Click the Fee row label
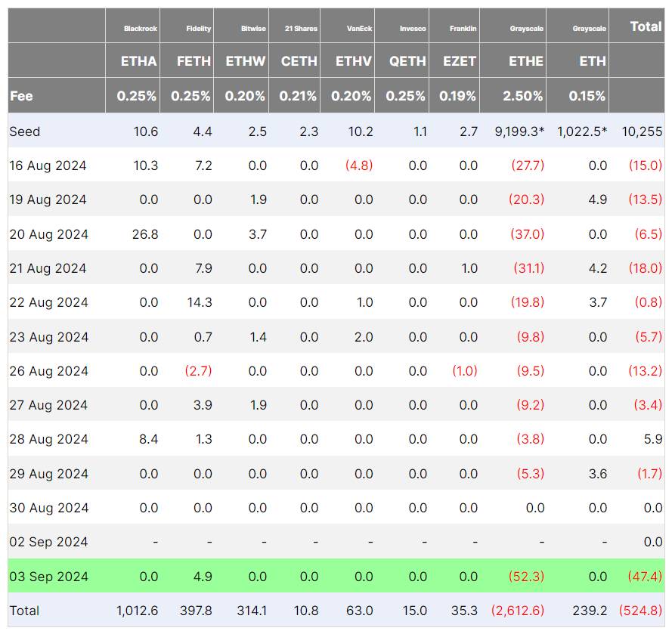This screenshot has width=672, height=634. 21,96
